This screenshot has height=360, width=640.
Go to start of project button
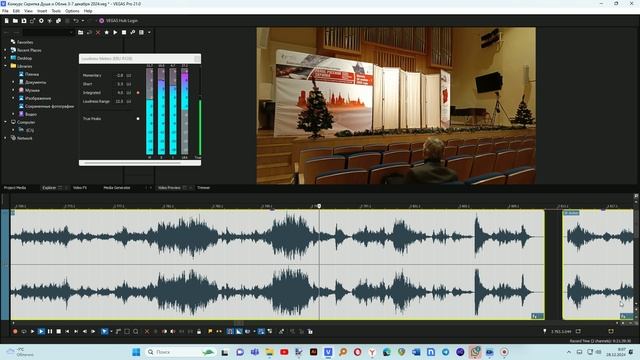[x=67, y=331]
